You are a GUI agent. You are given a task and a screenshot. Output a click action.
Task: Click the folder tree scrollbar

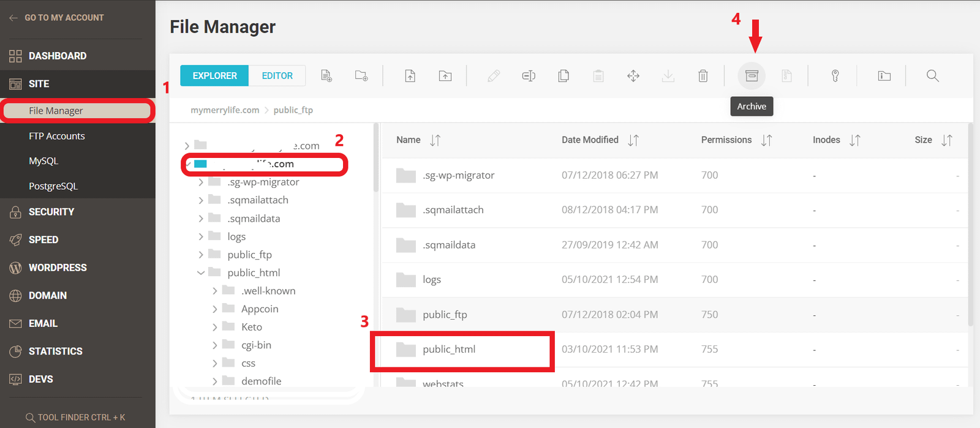click(375, 157)
